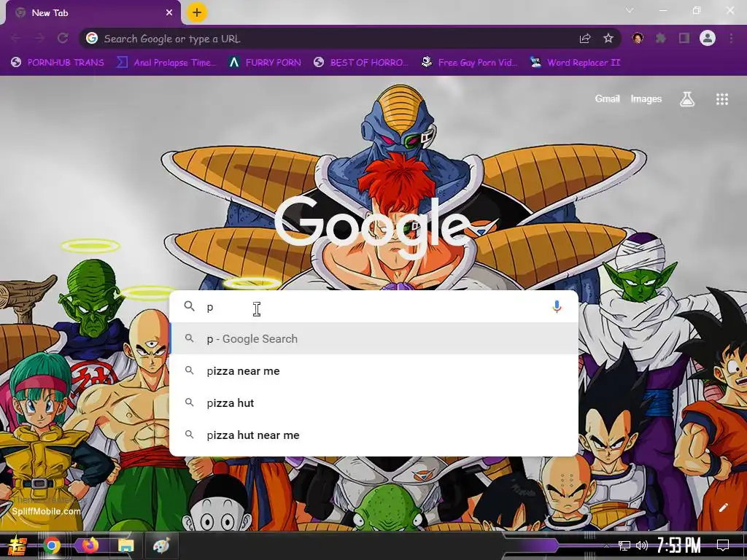The width and height of the screenshot is (747, 560).
Task: Open the tab search chevron
Action: pos(630,10)
